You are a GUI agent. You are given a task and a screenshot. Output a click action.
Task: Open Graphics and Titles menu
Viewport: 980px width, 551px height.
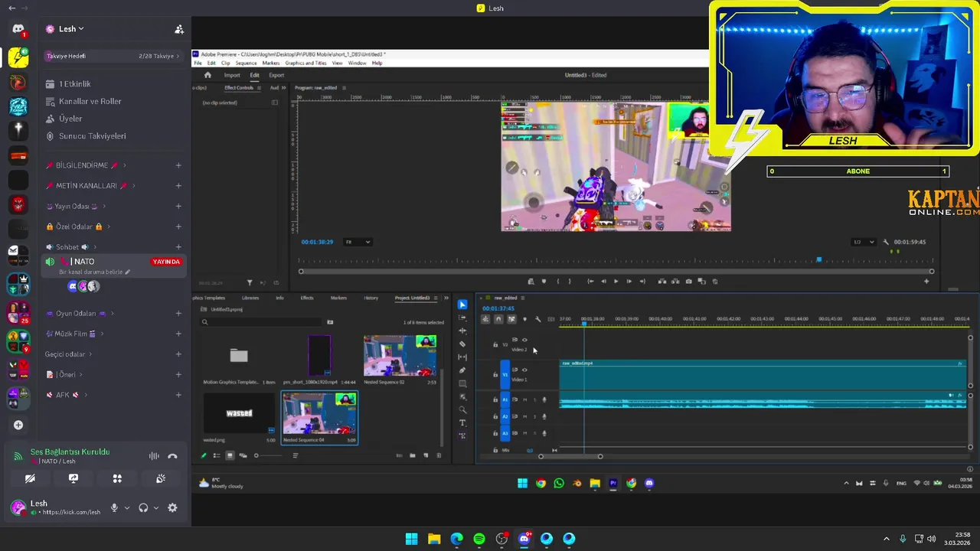click(x=305, y=63)
